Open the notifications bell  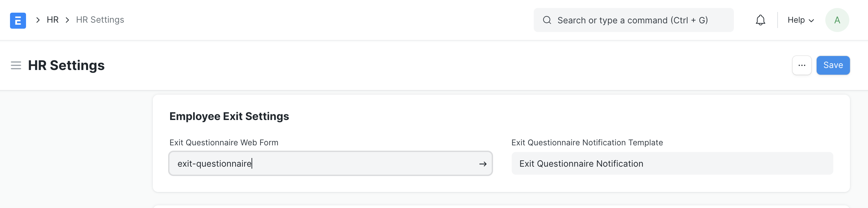point(760,20)
